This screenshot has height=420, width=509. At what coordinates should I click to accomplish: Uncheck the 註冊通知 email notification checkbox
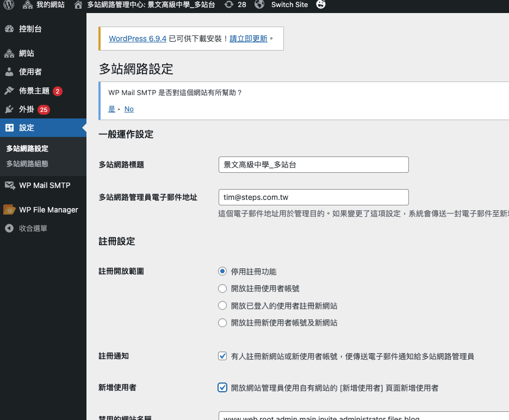222,356
